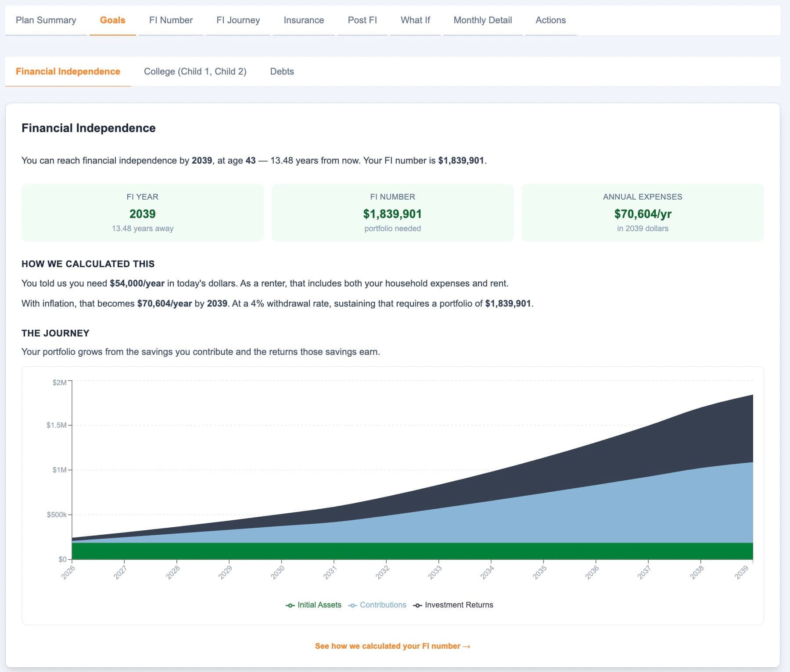Switch to the Plan Summary tab
This screenshot has height=672, width=790.
[46, 20]
